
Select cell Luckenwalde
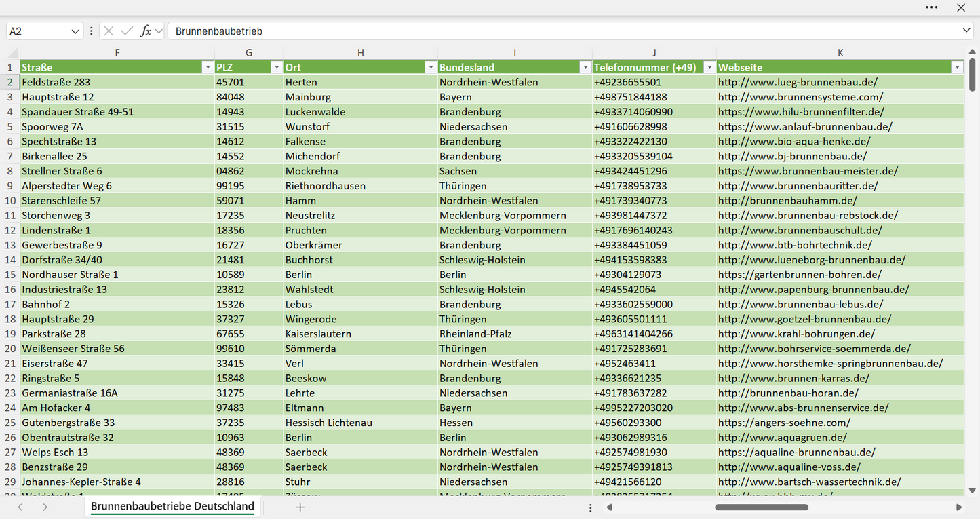360,112
